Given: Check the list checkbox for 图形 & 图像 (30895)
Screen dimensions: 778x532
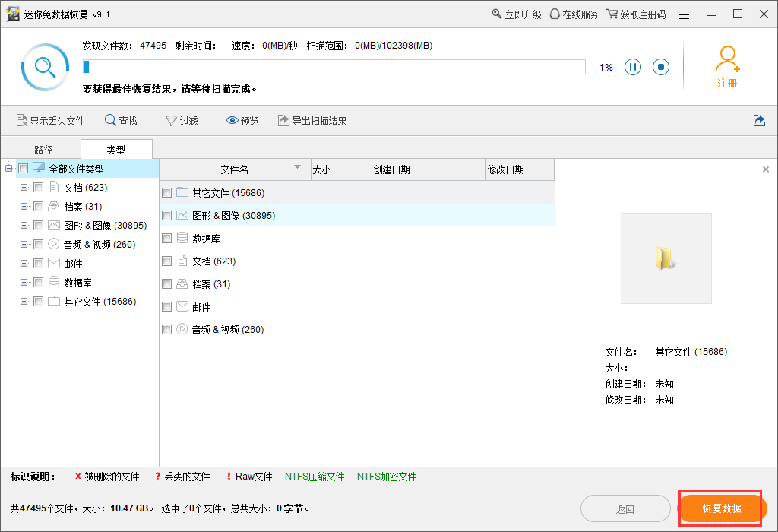Looking at the screenshot, I should point(166,215).
